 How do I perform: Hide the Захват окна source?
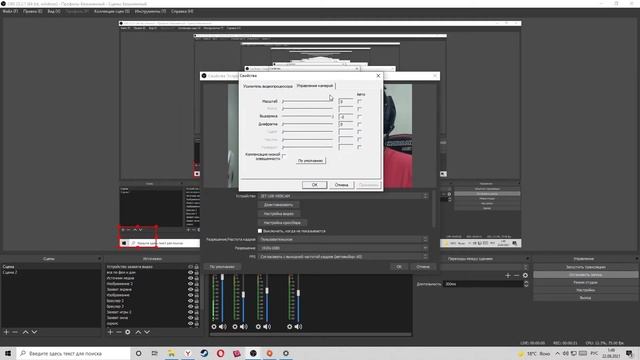[x=190, y=318]
